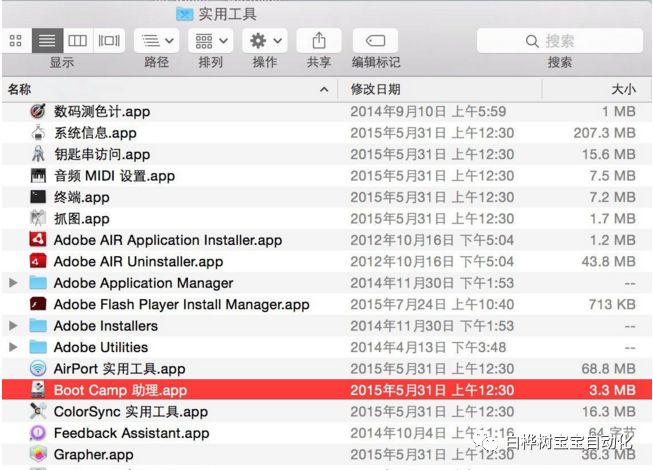Image resolution: width=653 pixels, height=470 pixels.
Task: Click the 713 KB size value
Action: pyautogui.click(x=612, y=304)
